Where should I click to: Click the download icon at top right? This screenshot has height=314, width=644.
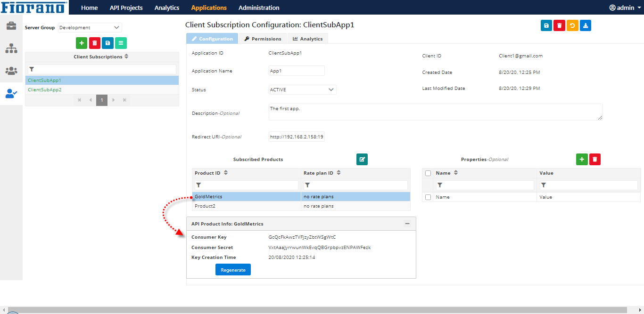[586, 26]
